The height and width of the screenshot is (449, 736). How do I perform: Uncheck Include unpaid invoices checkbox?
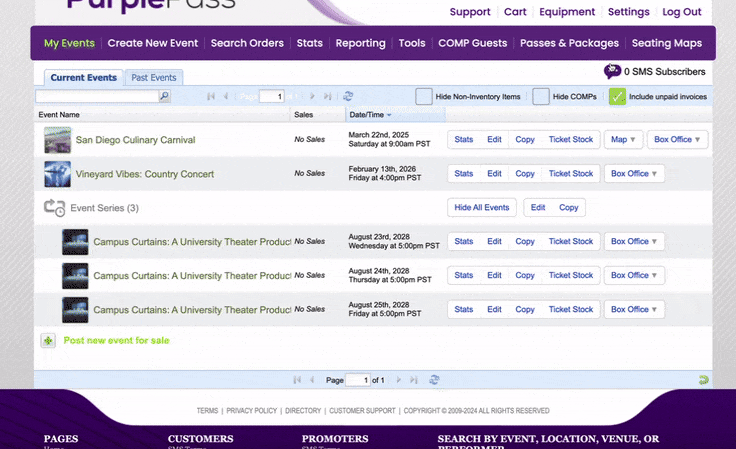tap(617, 97)
